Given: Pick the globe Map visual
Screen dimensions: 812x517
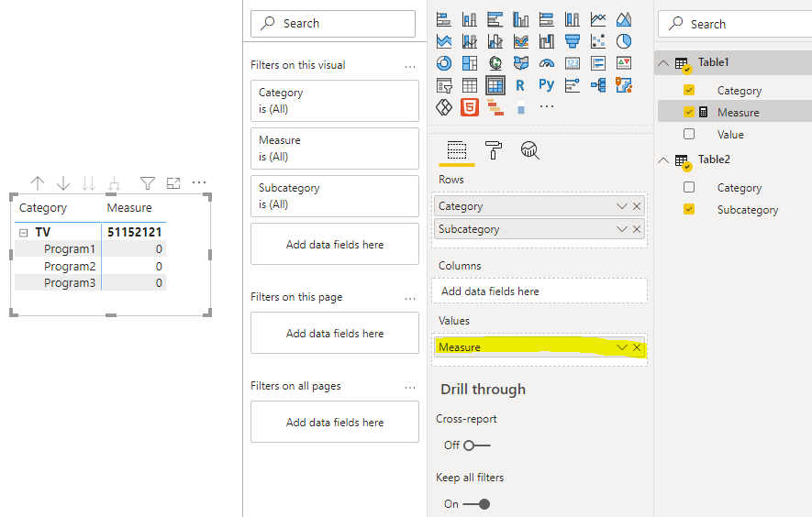Looking at the screenshot, I should [x=495, y=63].
